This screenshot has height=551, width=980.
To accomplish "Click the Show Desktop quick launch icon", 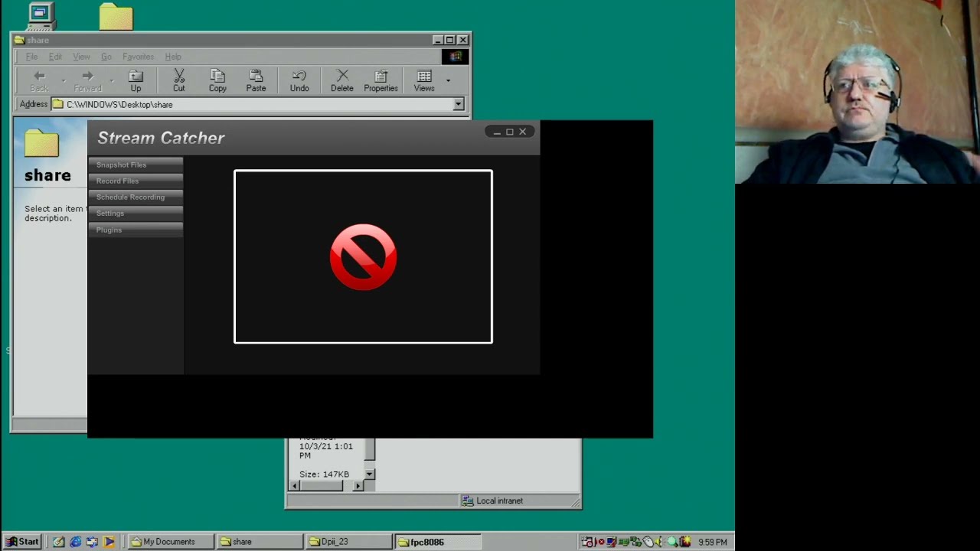I will [59, 542].
